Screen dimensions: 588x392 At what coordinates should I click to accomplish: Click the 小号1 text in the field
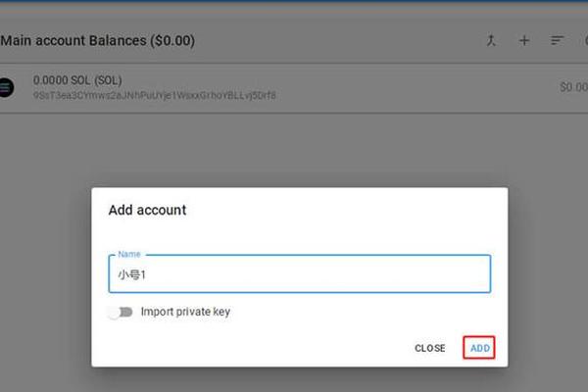click(x=131, y=274)
